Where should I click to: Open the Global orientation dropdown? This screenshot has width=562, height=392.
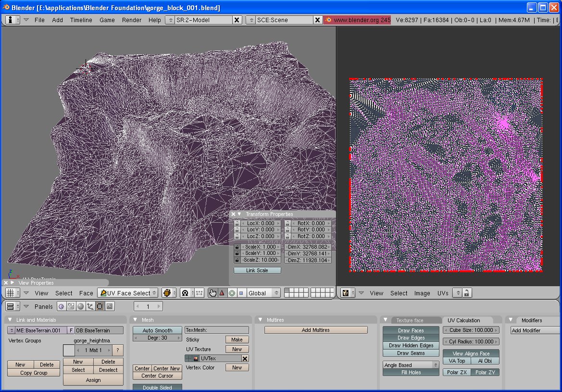click(263, 293)
